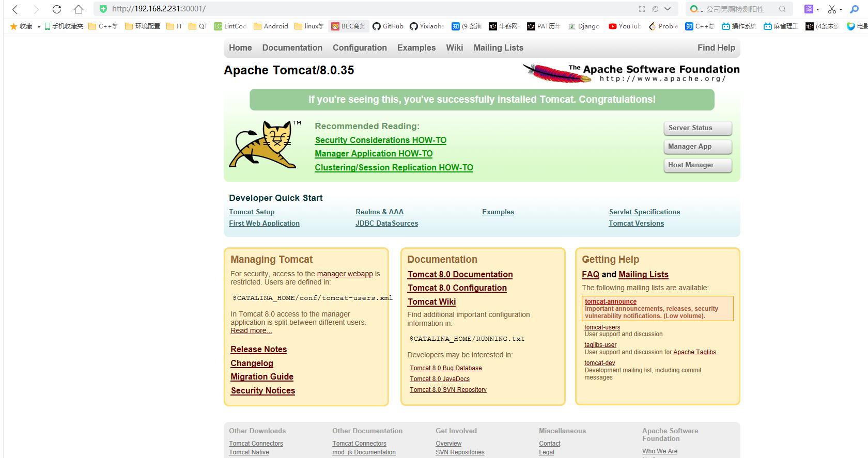Open the 牛客网 bookmark
Viewport: 868px width, 458px height.
(503, 26)
